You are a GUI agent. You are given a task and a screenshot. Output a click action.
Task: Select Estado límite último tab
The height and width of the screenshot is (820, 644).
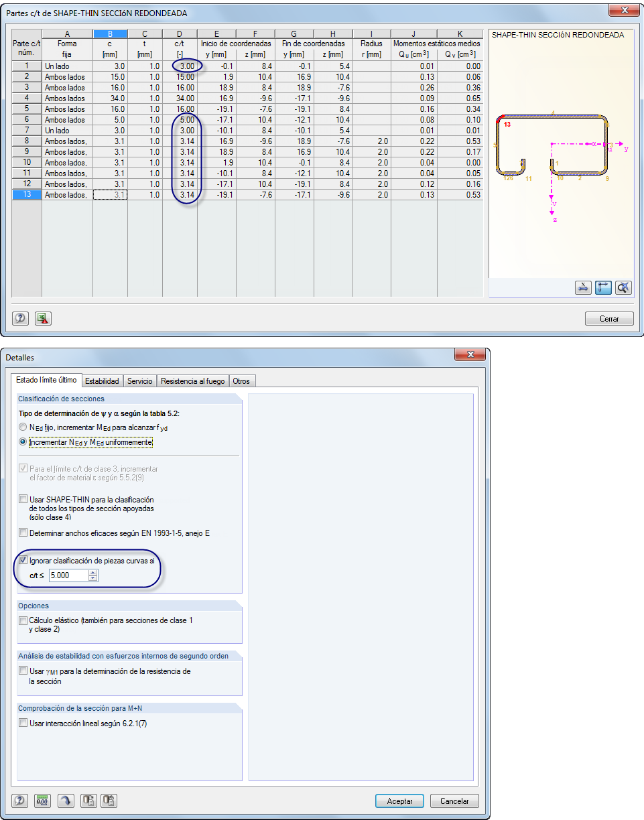46,380
